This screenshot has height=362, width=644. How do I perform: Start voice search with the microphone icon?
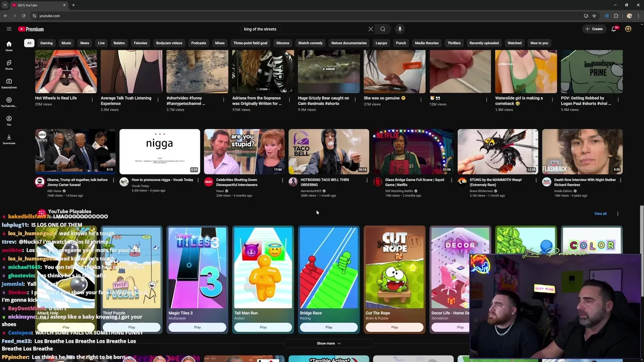click(x=399, y=29)
